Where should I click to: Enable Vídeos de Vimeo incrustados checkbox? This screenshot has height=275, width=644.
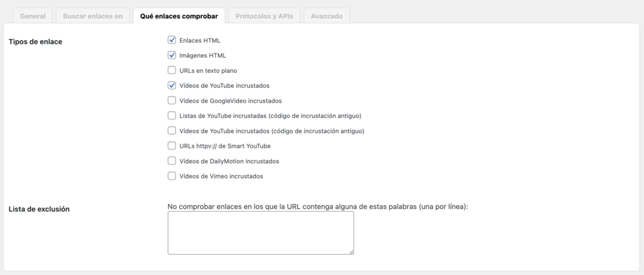tap(172, 176)
